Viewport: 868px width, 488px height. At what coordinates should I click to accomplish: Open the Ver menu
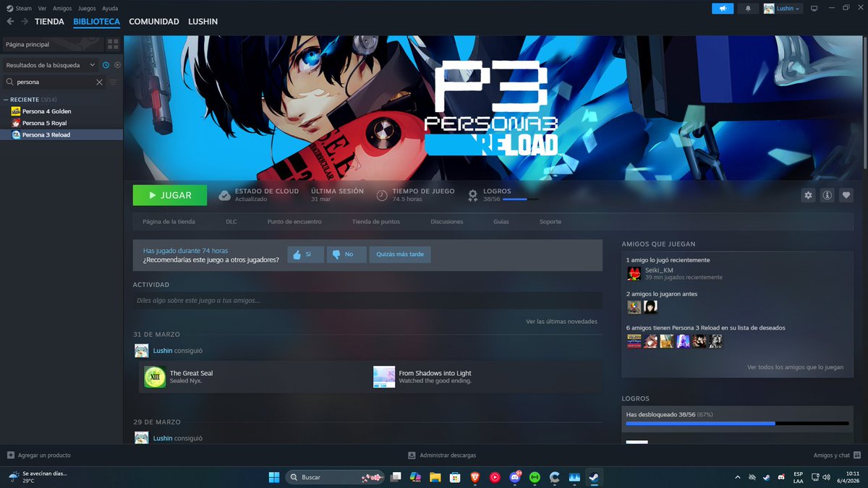[43, 9]
